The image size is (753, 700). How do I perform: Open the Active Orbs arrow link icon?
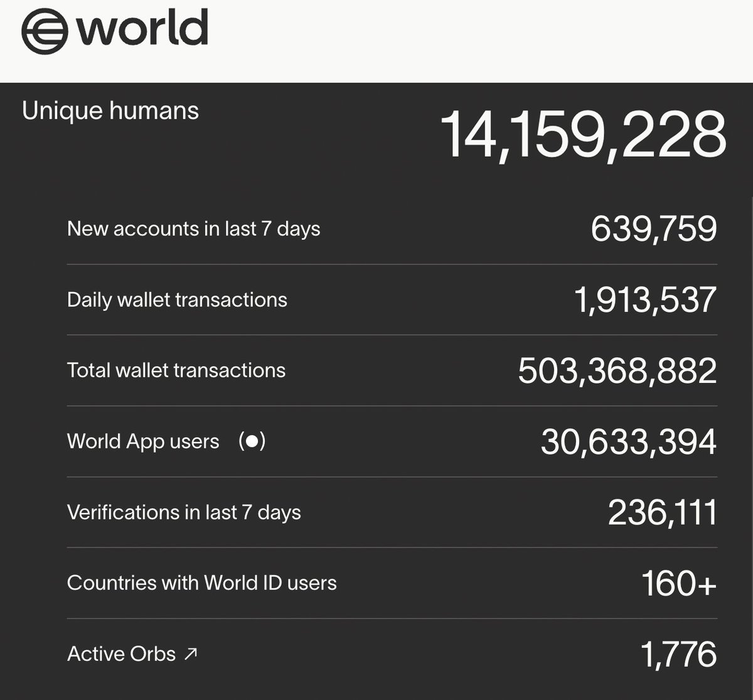click(191, 654)
